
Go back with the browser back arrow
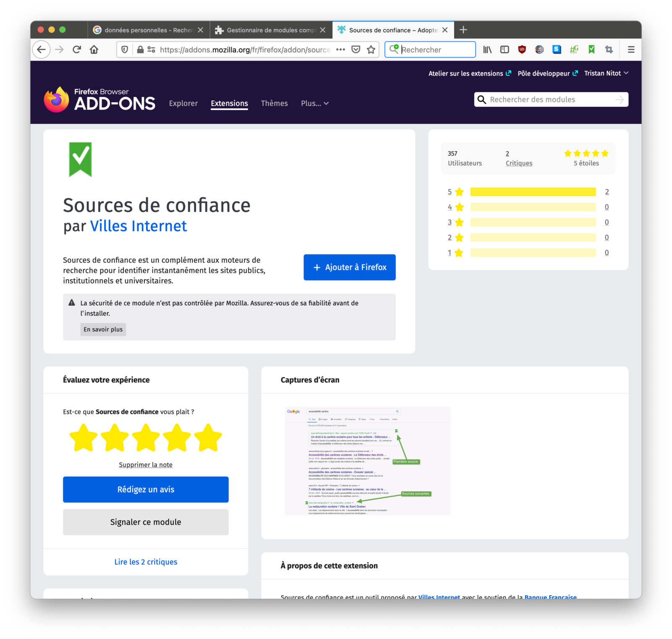(41, 50)
